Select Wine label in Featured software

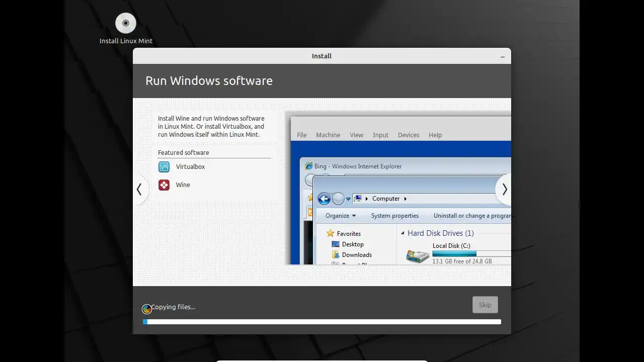click(183, 185)
